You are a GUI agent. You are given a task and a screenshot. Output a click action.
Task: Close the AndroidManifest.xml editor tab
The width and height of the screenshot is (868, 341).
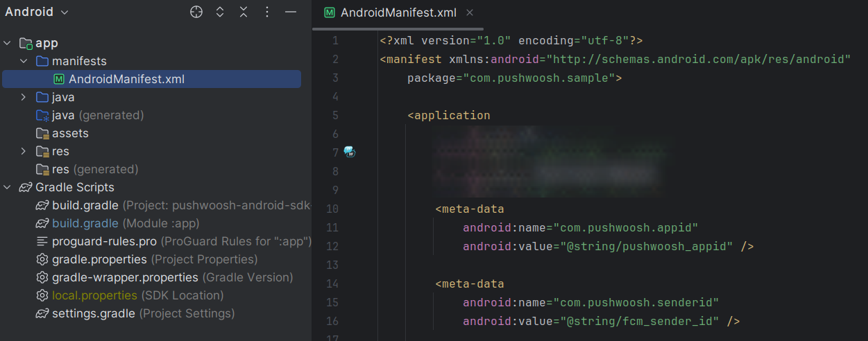coord(470,12)
